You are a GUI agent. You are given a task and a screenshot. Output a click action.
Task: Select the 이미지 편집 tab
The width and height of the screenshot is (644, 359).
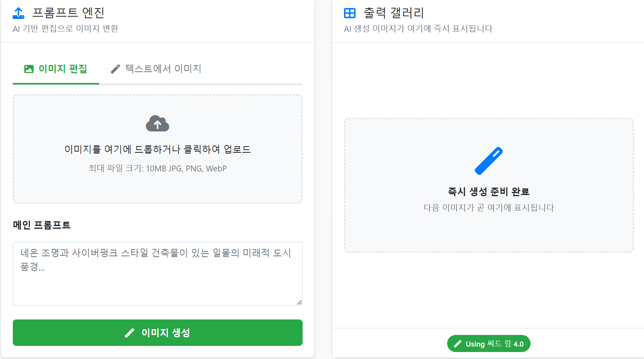tap(56, 69)
